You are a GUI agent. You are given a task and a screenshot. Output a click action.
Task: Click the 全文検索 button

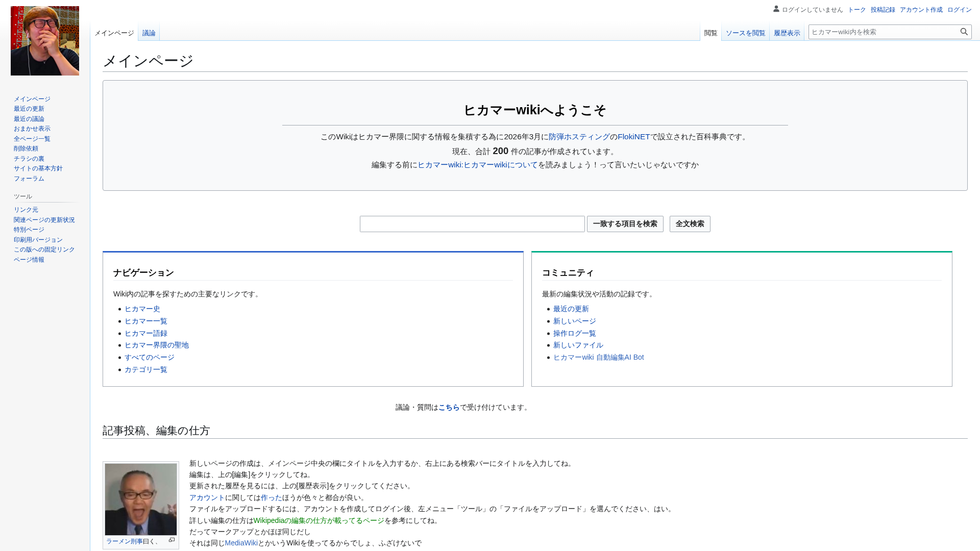click(690, 224)
